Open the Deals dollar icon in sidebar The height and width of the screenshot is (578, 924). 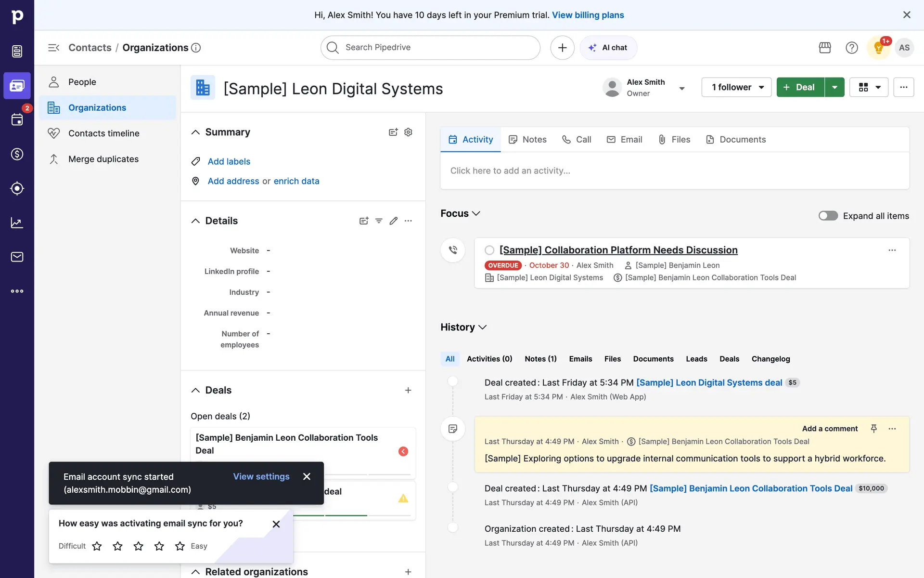point(17,154)
